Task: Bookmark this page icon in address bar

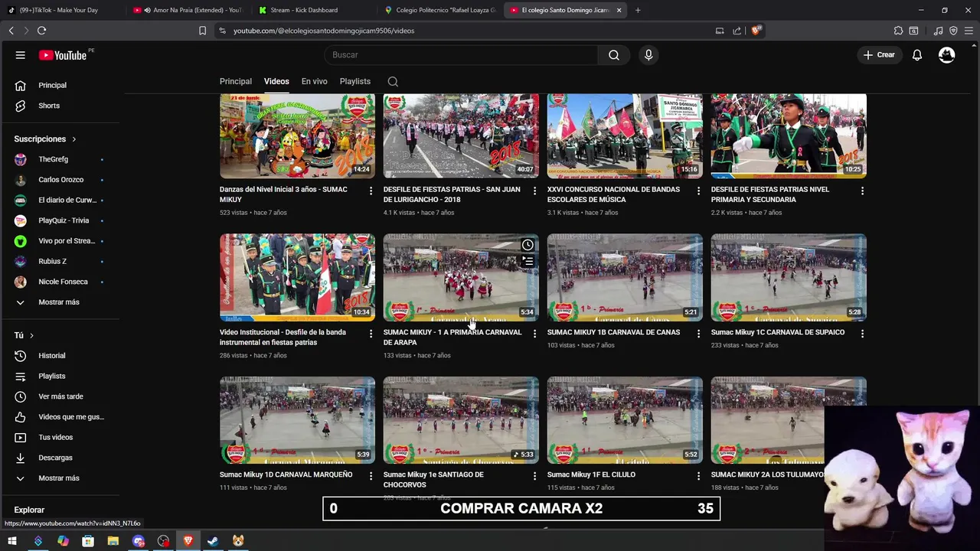Action: tap(202, 31)
